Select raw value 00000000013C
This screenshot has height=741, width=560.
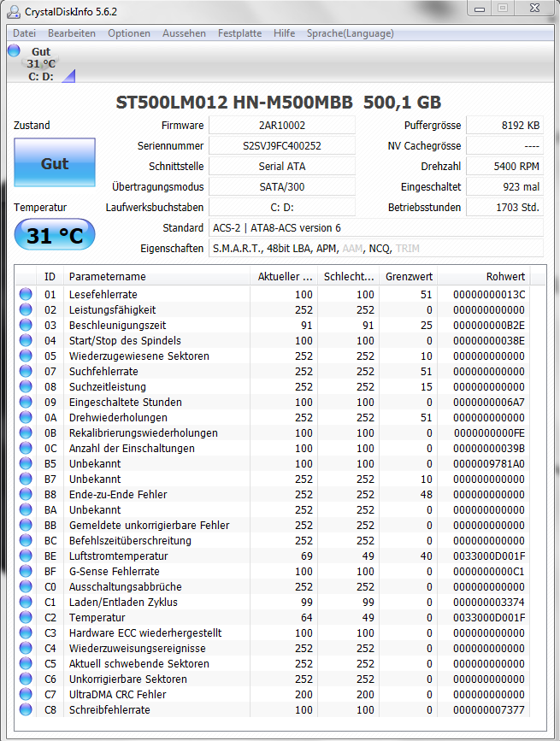(489, 294)
